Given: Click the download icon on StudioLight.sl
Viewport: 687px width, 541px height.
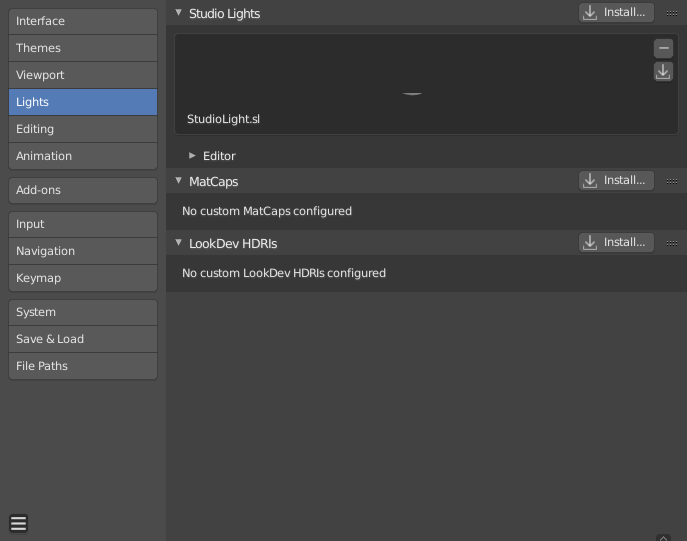Looking at the screenshot, I should point(663,72).
